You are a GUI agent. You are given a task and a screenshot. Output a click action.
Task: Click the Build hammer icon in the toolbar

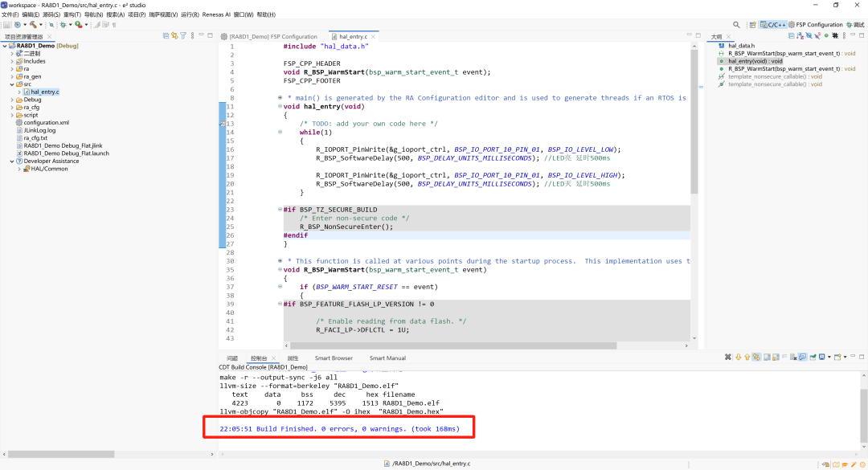click(33, 25)
